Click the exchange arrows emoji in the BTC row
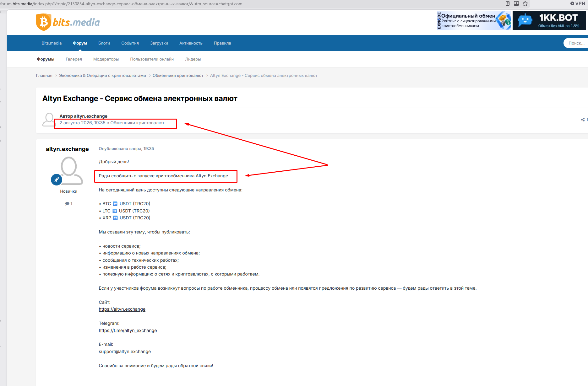Screen dimensions: 588x386 click(115, 204)
